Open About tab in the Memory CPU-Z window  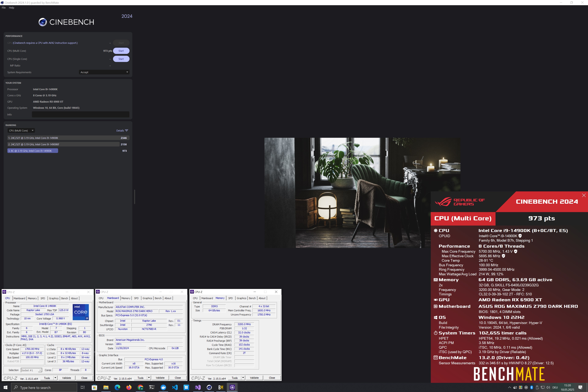click(262, 298)
